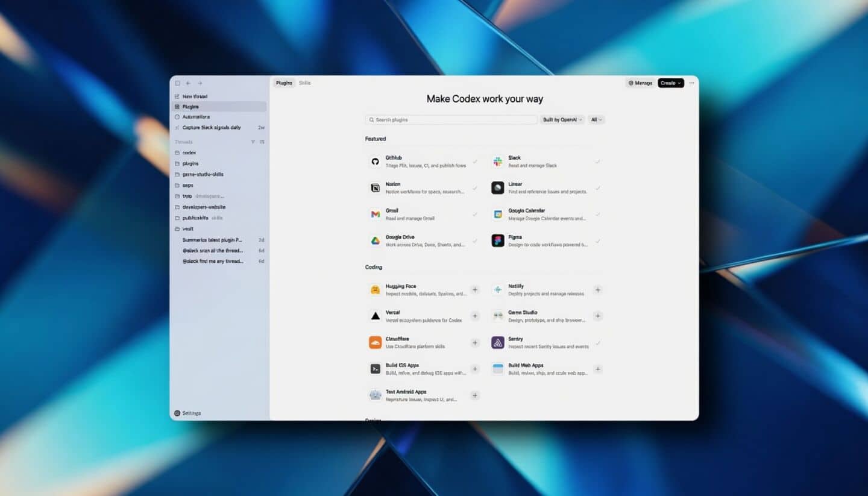Screen dimensions: 868x496
Task: Open the Sentry purple icon
Action: pyautogui.click(x=497, y=342)
